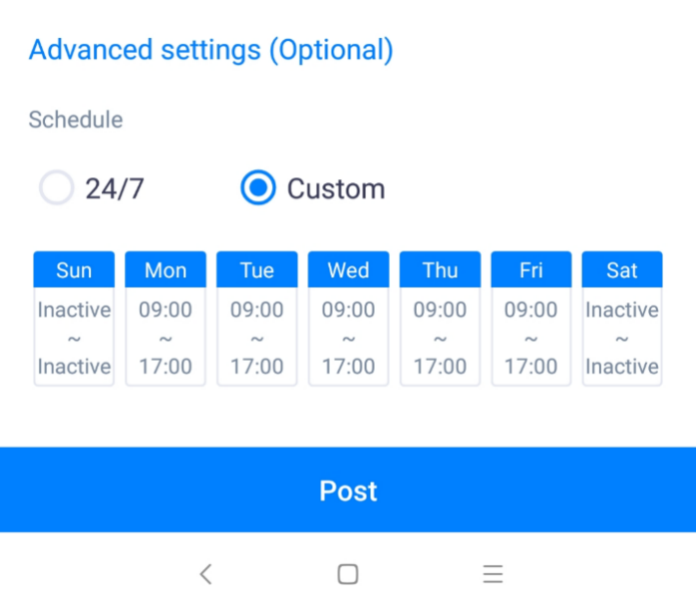Collapse the Advanced settings (Optional) section
The width and height of the screenshot is (696, 616).
[210, 50]
